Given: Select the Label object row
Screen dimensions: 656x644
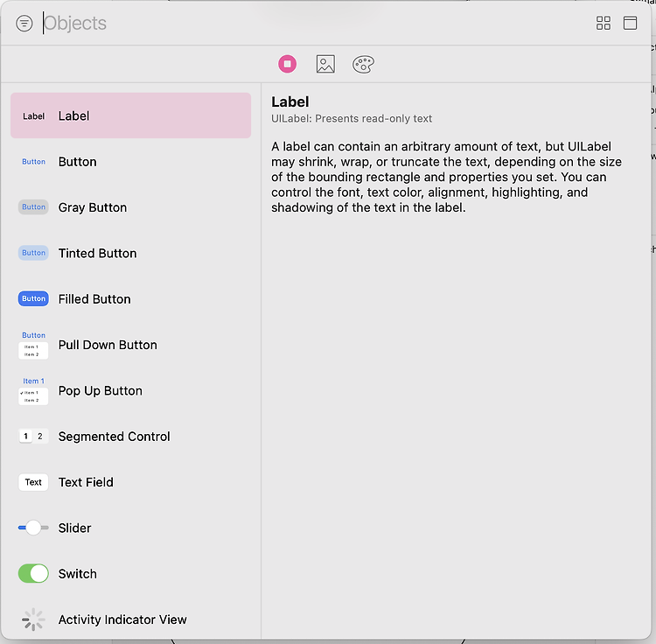Looking at the screenshot, I should pyautogui.click(x=130, y=115).
